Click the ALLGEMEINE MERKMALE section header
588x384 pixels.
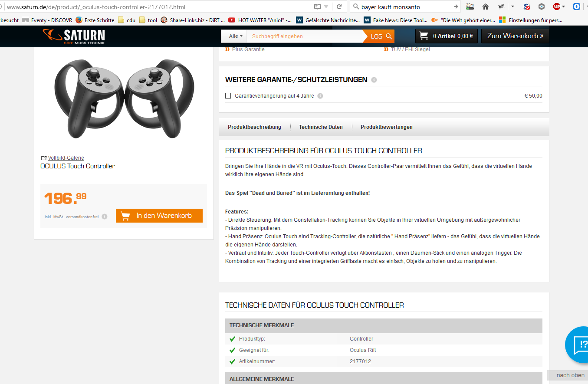click(x=384, y=379)
